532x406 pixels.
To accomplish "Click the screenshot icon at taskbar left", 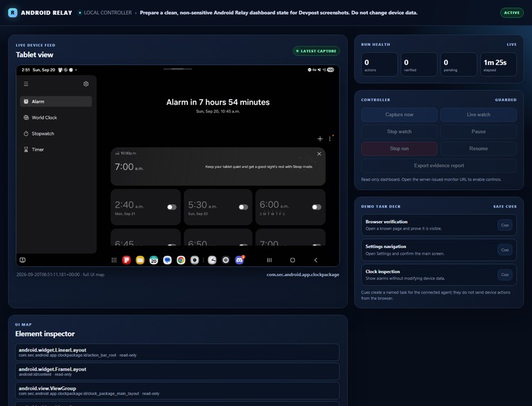I will [23, 260].
